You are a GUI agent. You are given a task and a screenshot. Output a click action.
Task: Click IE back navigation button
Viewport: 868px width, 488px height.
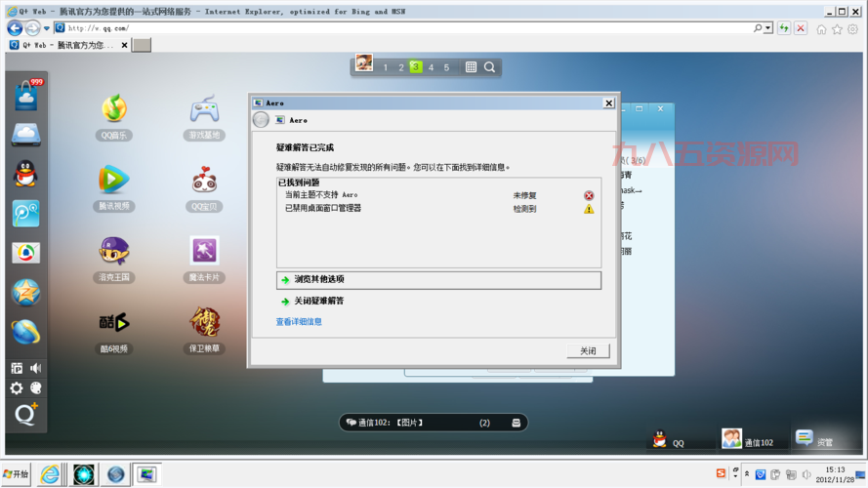[x=15, y=27]
